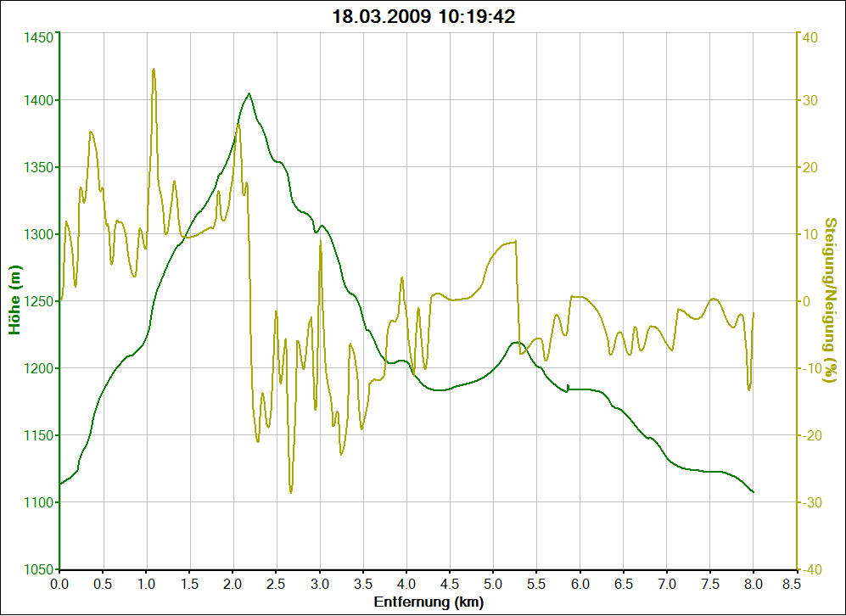The width and height of the screenshot is (846, 616).
Task: Click the 40 tick on the slope axis
Action: click(810, 36)
